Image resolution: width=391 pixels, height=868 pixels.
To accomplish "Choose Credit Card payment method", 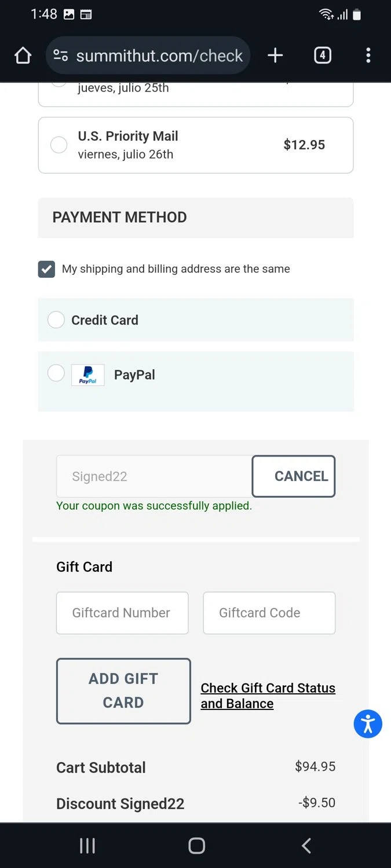I will [x=56, y=320].
